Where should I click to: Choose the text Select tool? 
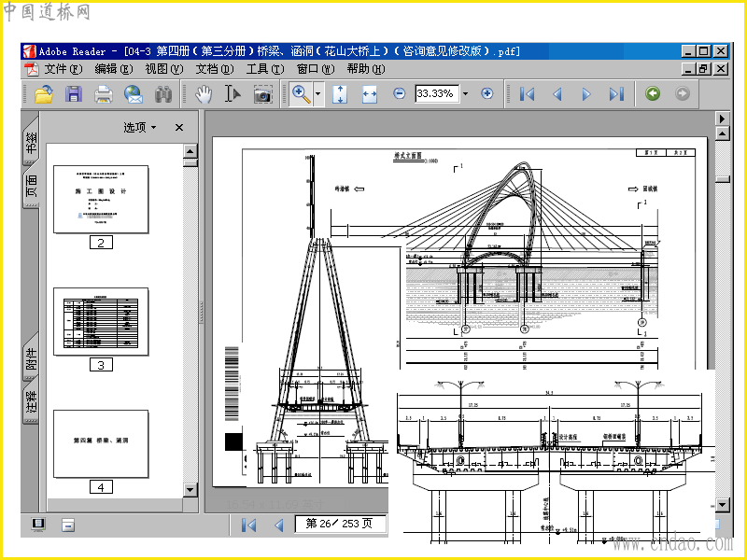pos(233,93)
